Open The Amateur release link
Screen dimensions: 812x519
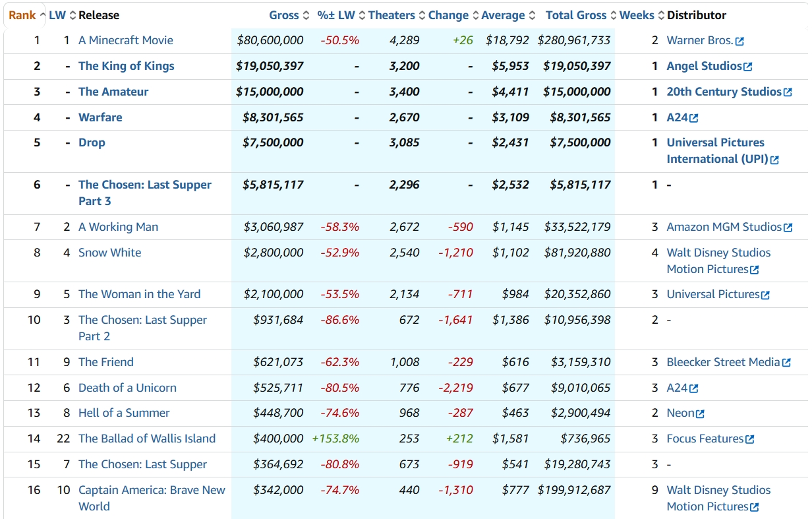click(113, 92)
